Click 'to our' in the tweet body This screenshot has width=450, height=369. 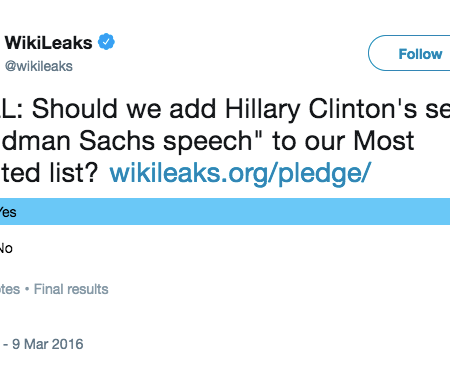point(309,141)
